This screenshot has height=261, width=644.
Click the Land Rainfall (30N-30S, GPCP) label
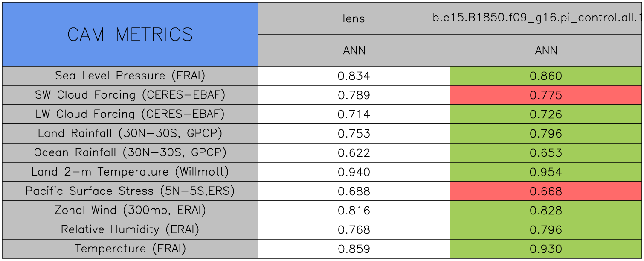[x=130, y=133]
